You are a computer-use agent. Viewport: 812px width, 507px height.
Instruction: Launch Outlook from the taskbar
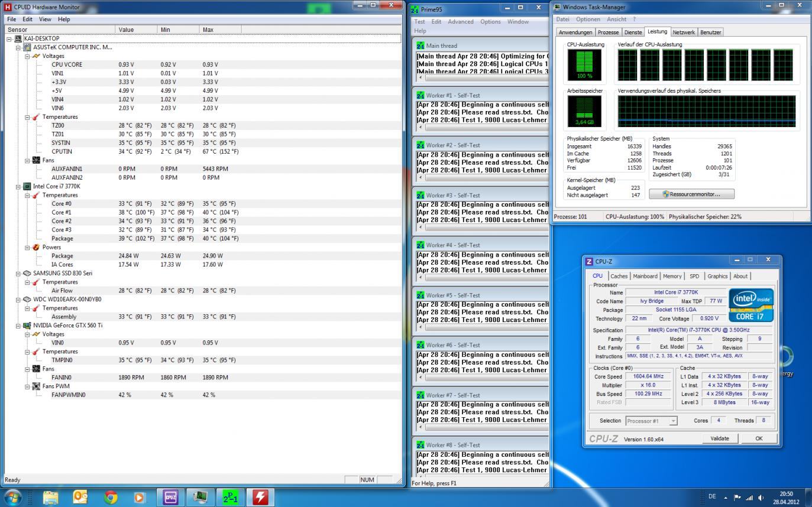point(80,497)
